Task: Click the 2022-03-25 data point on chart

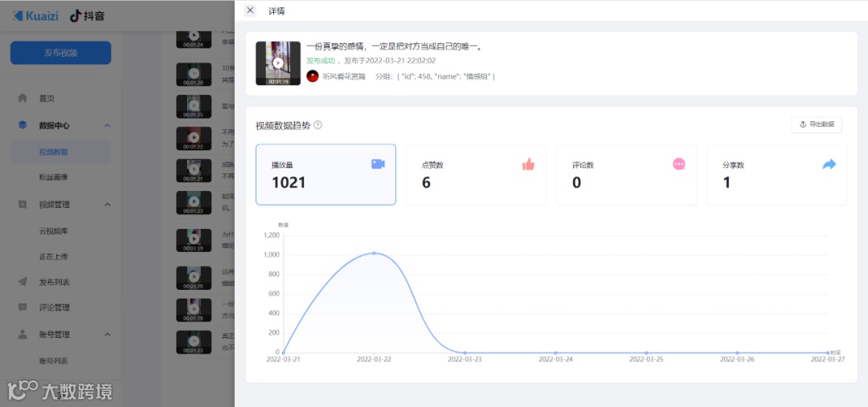Action: tap(646, 352)
